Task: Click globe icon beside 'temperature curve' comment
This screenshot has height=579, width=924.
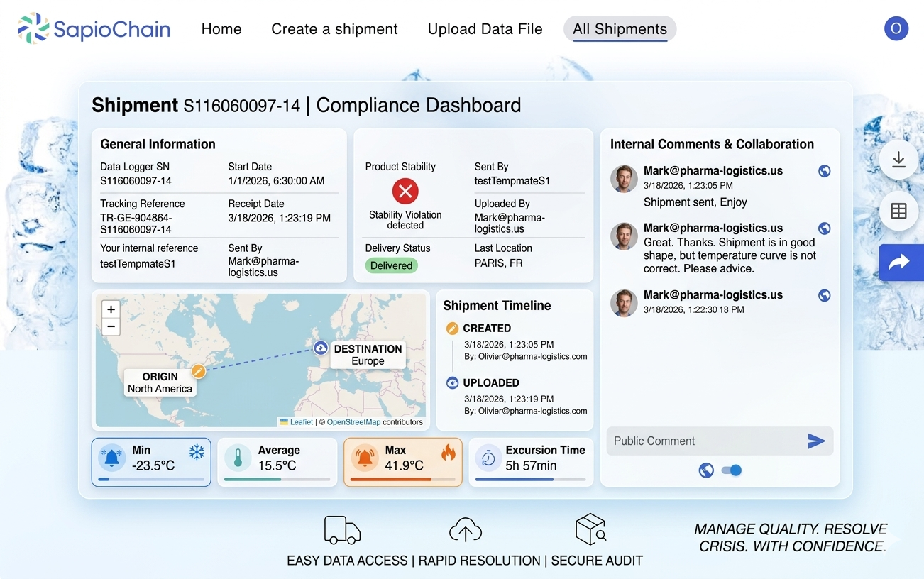Action: click(x=824, y=228)
